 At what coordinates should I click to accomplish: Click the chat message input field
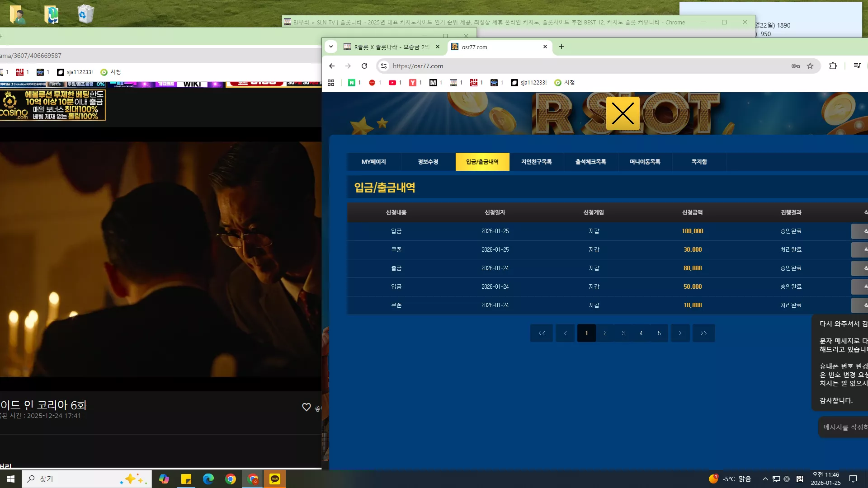(844, 427)
